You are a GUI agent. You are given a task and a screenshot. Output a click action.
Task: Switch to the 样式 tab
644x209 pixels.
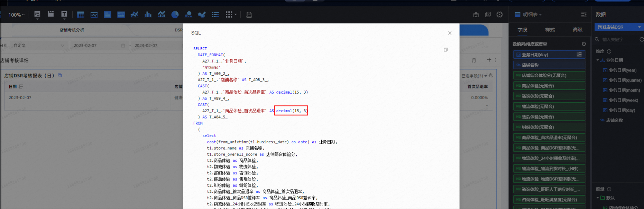click(x=550, y=30)
